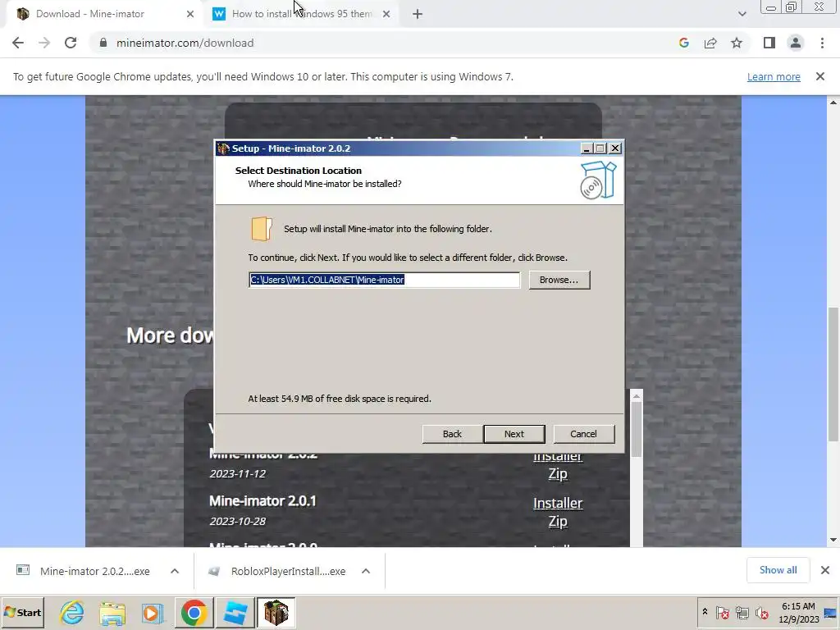Viewport: 840px width, 630px height.
Task: Expand options for RobloxPlayerInstall download
Action: [366, 571]
